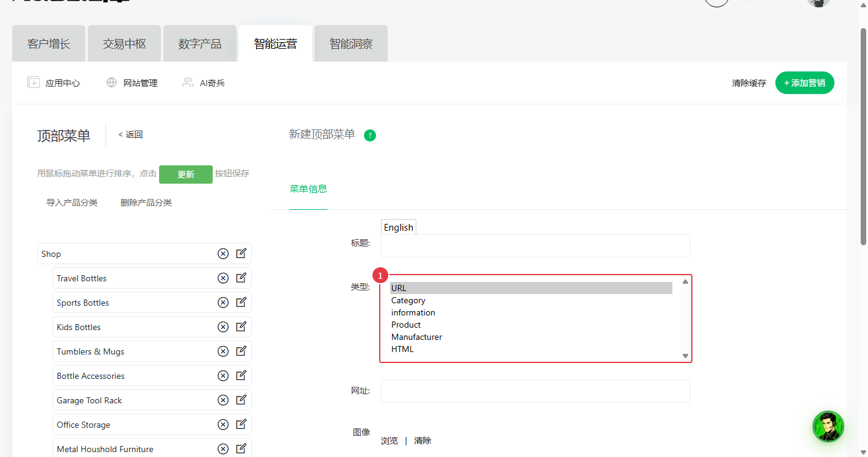The height and width of the screenshot is (457, 868).
Task: Delete the Tumblers & Mugs menu item
Action: click(x=223, y=351)
